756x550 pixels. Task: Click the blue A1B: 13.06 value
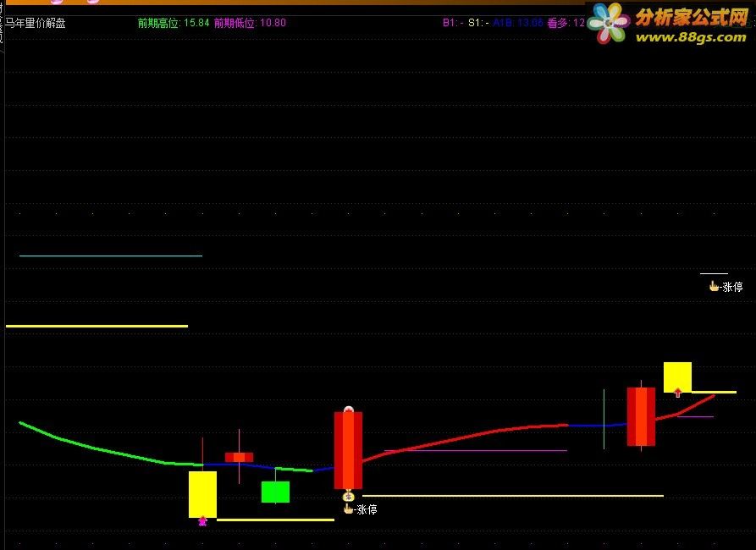(518, 23)
